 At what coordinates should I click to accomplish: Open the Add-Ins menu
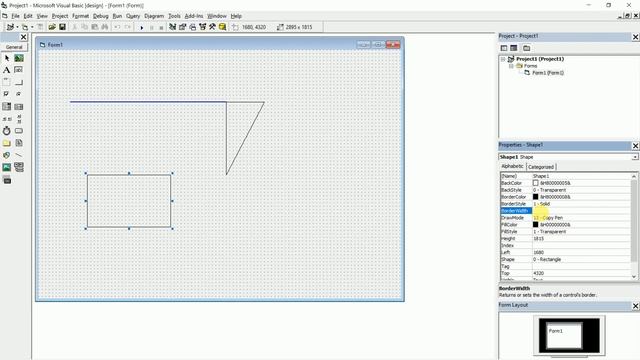194,16
